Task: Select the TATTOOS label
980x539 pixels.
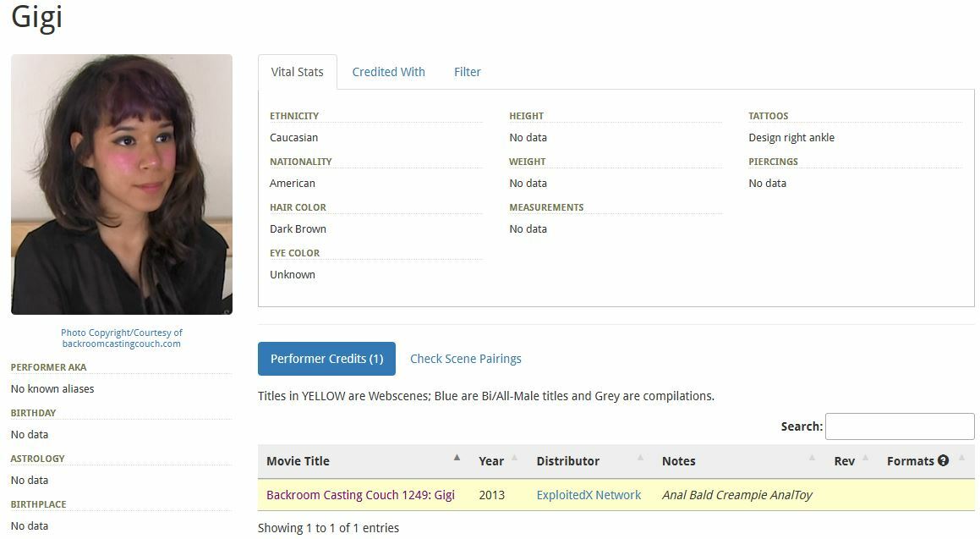Action: coord(768,116)
